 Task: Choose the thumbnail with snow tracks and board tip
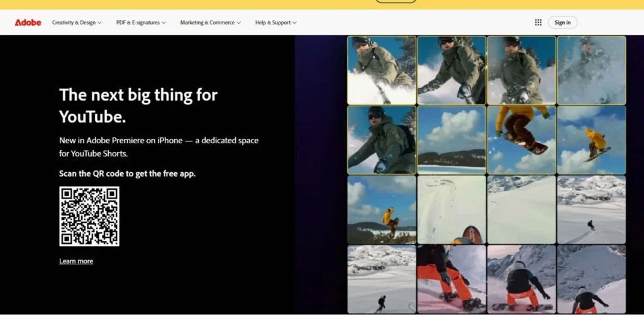point(452,210)
